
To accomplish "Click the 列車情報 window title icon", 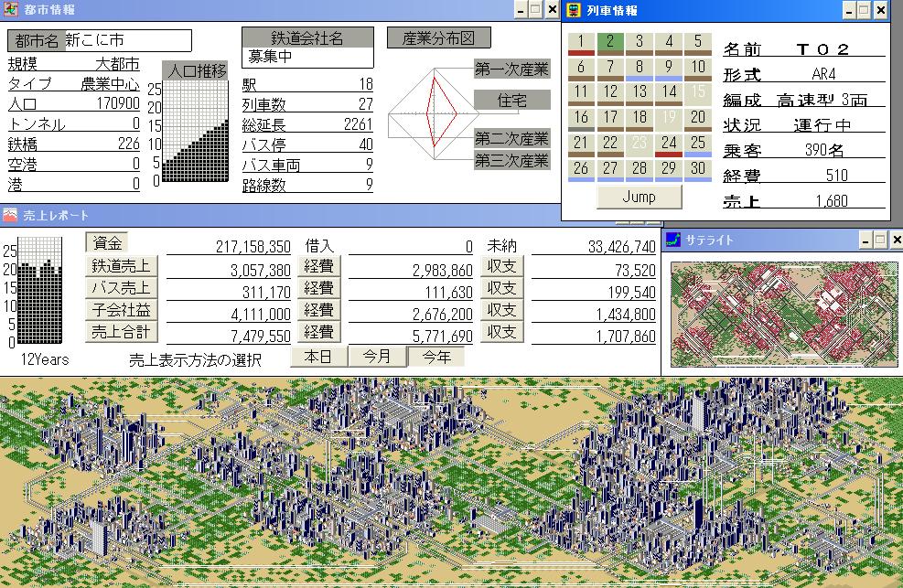I will pyautogui.click(x=573, y=10).
